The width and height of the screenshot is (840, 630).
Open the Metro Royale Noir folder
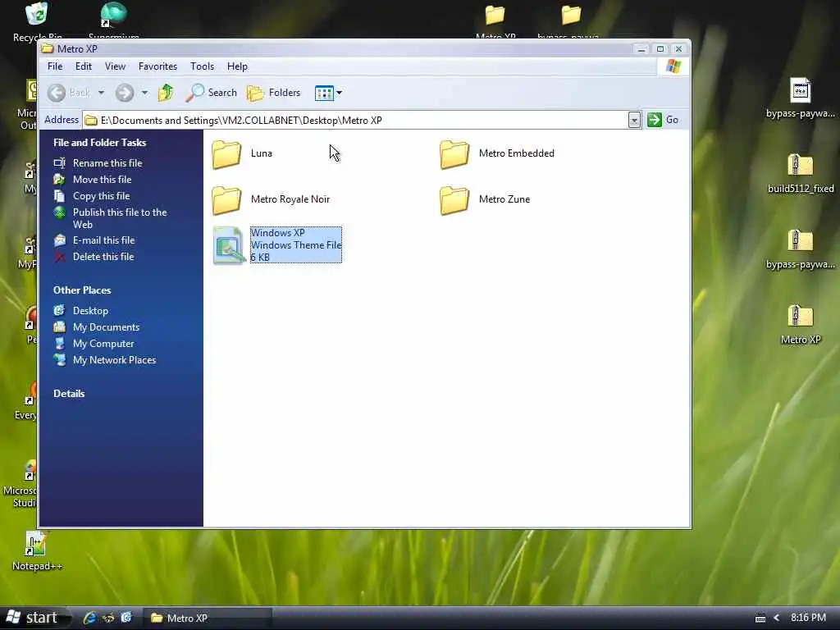(x=271, y=200)
